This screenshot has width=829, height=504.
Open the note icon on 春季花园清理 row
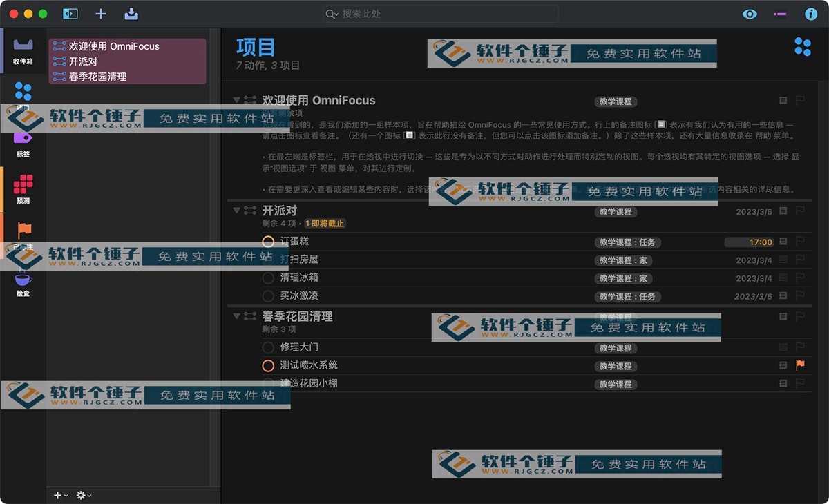[783, 316]
